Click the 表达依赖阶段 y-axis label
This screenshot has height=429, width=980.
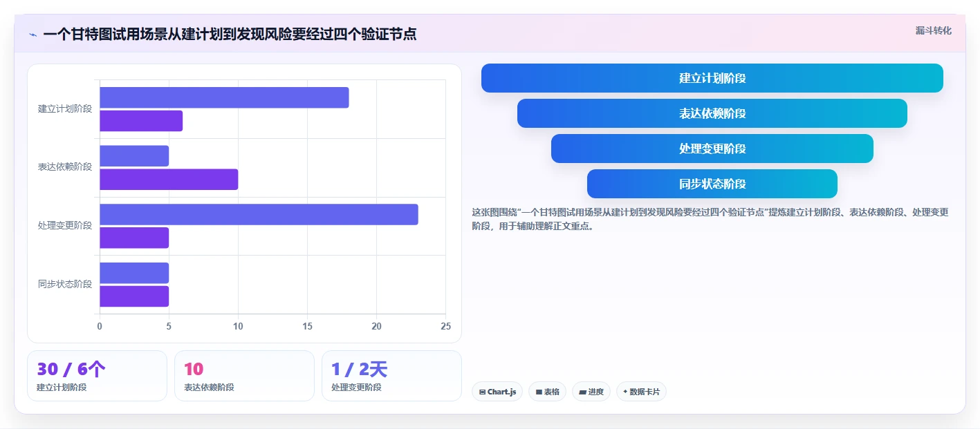tap(65, 167)
